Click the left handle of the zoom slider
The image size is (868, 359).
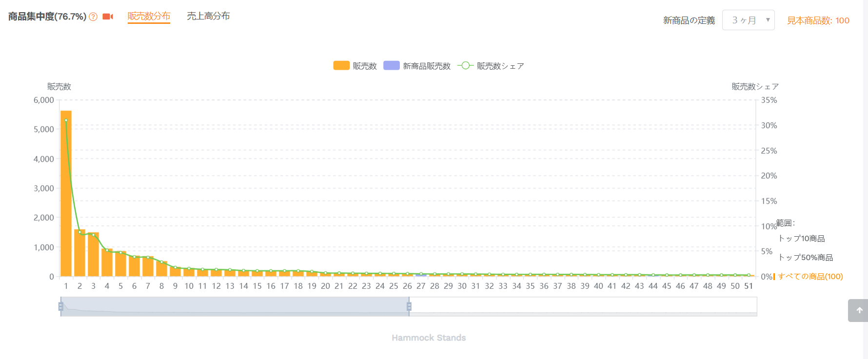point(61,306)
